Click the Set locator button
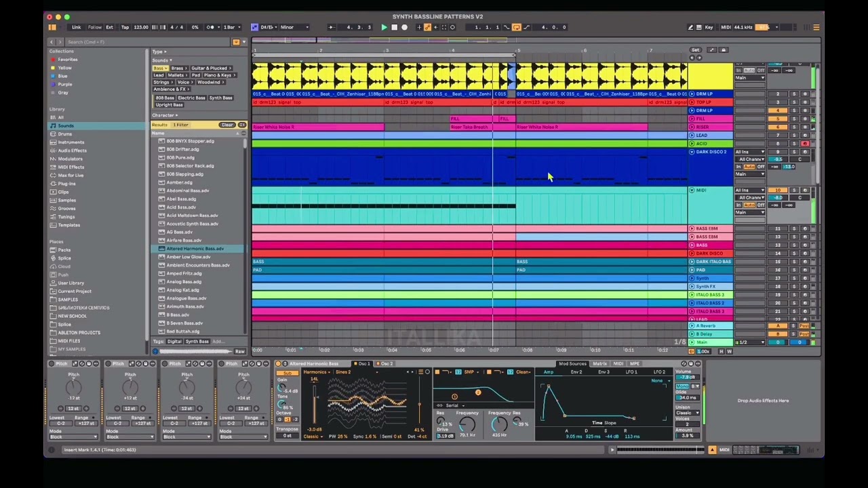 695,50
